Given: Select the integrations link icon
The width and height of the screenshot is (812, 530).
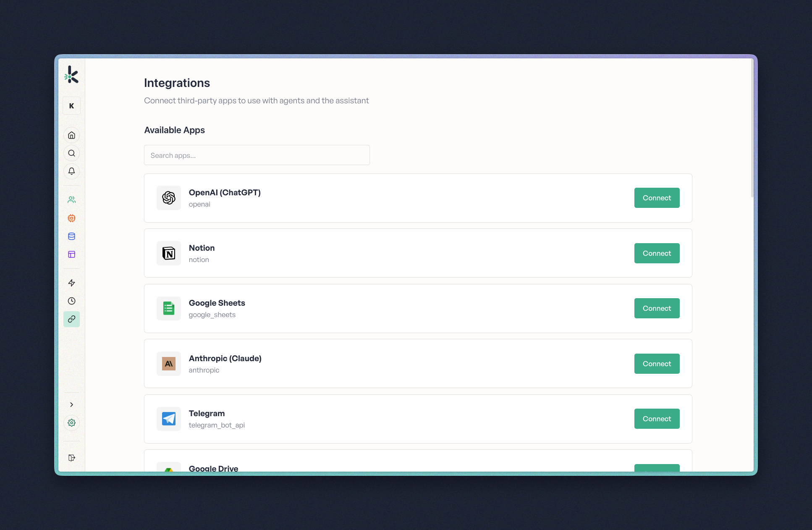Looking at the screenshot, I should pyautogui.click(x=71, y=319).
